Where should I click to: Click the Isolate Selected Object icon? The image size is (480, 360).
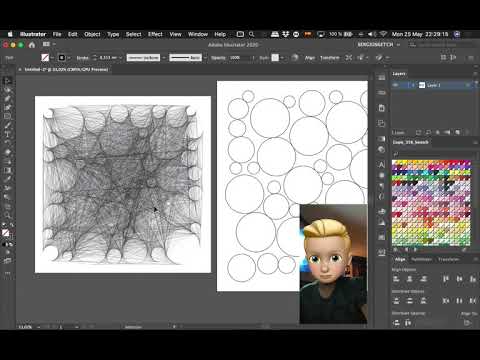349,58
